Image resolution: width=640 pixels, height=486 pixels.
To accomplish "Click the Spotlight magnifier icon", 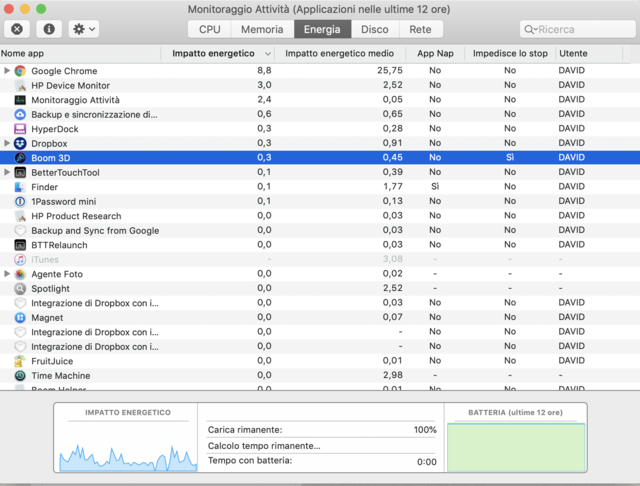I will [20, 288].
